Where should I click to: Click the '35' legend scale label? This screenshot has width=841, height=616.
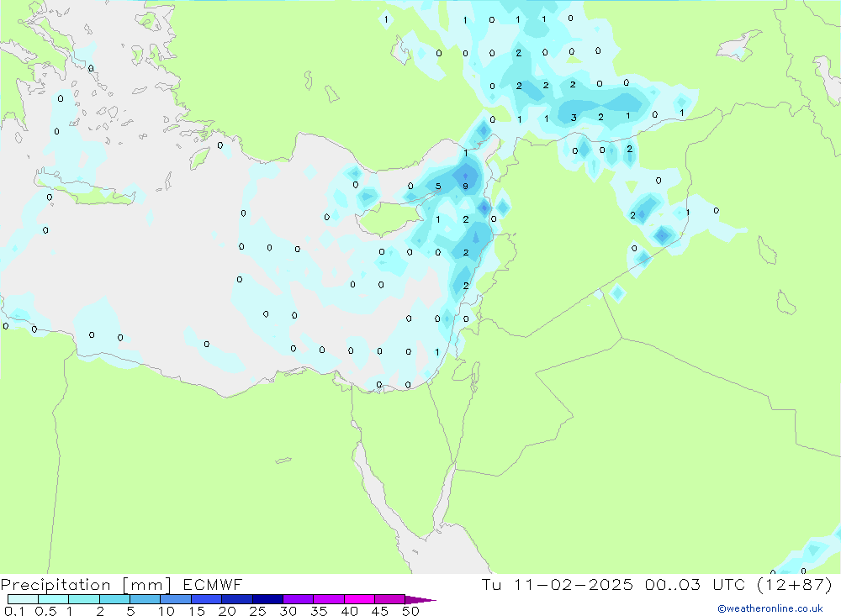[319, 611]
